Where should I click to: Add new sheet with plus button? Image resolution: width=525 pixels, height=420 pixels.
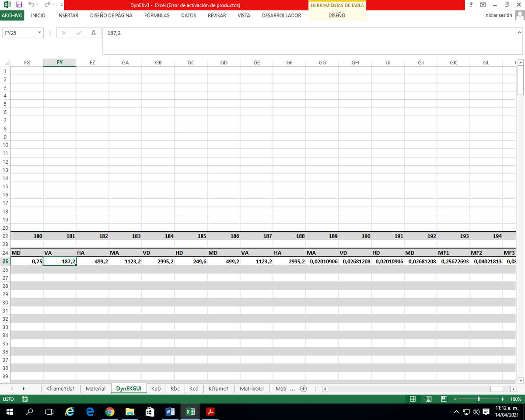[x=303, y=388]
